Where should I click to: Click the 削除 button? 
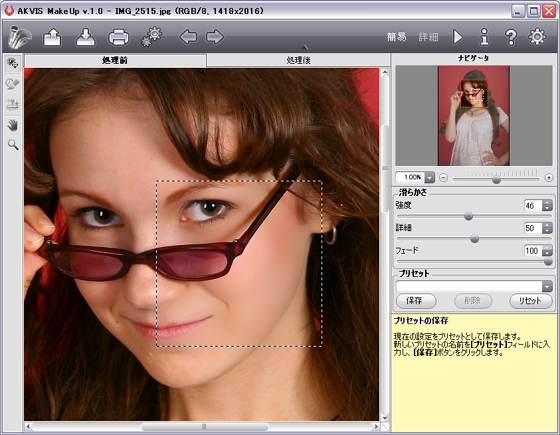coord(473,301)
